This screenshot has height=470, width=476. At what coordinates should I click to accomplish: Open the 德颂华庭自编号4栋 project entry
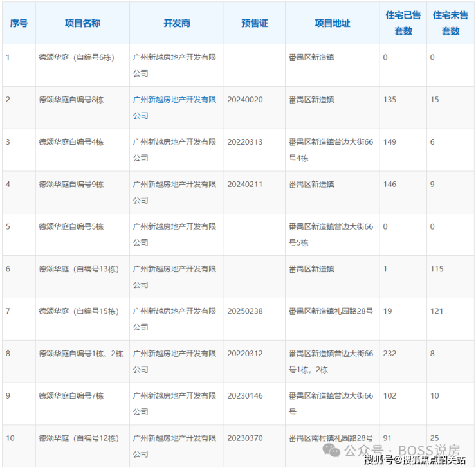pos(71,142)
